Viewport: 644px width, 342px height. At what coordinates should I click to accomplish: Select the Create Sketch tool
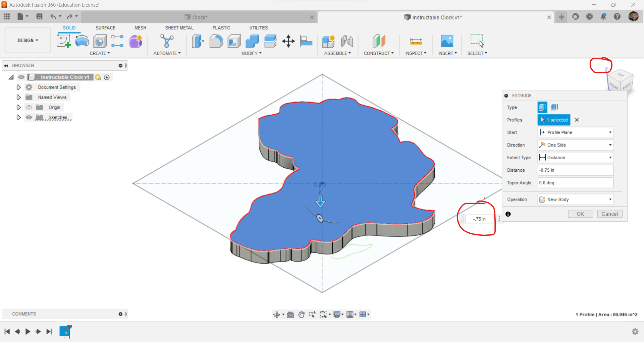coord(64,41)
